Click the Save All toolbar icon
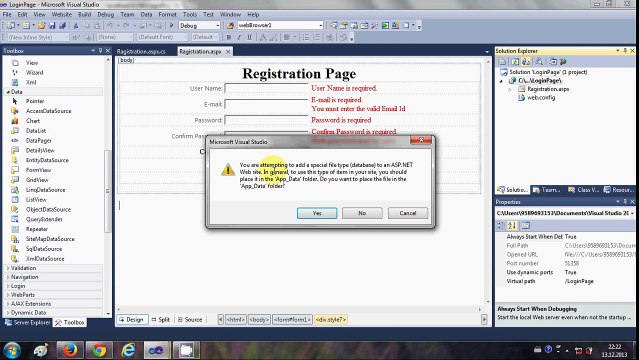639x360 pixels. [62, 25]
